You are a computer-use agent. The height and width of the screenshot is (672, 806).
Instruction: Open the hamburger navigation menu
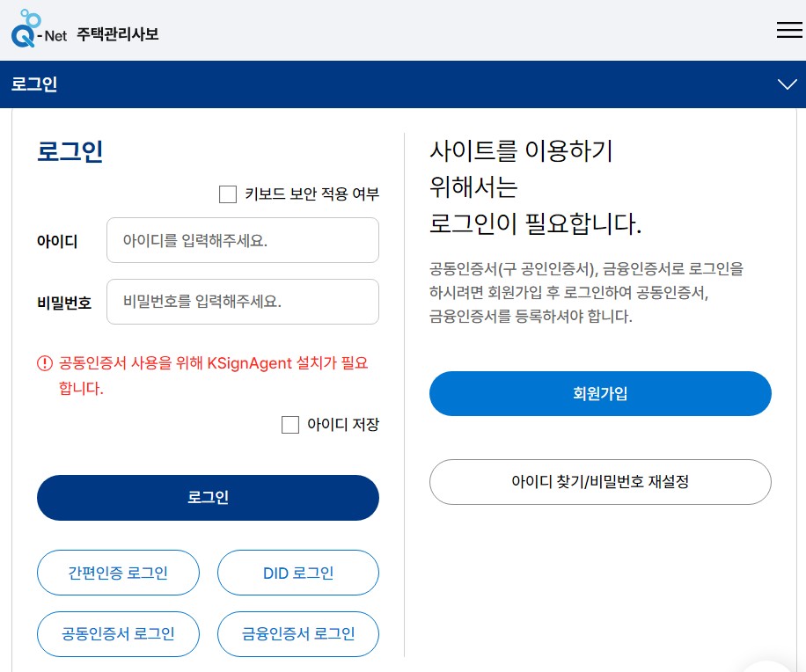coord(788,30)
